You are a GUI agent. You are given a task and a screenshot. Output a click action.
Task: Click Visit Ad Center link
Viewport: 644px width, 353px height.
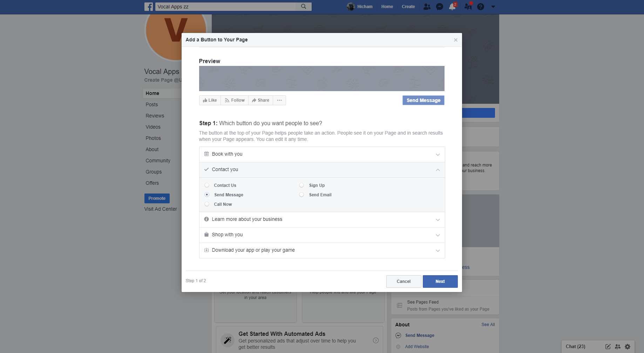(x=161, y=209)
